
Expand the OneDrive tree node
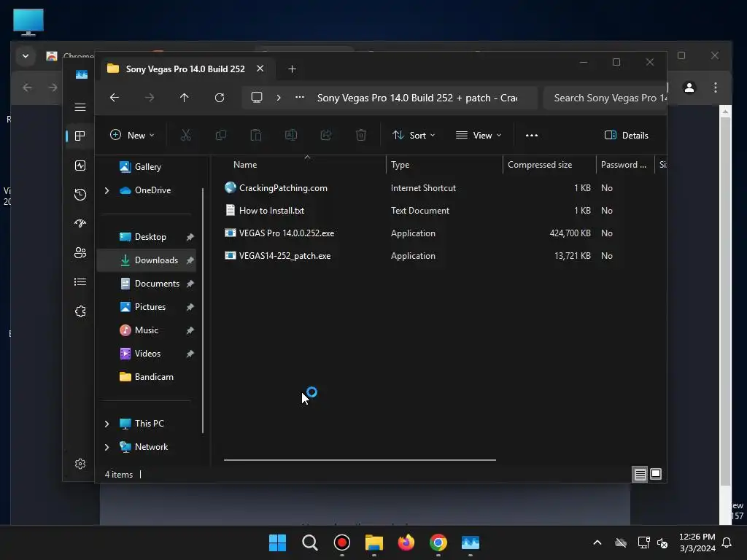coord(107,190)
